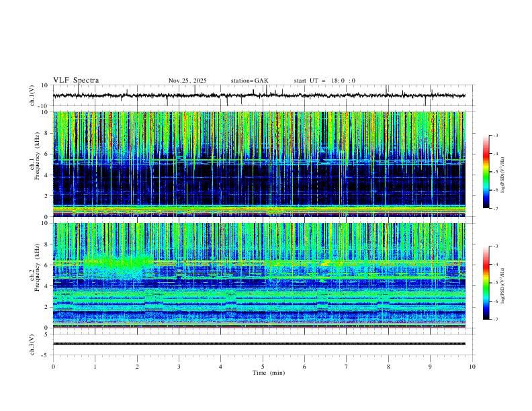Viewport: 532px width, 411px height.
Task: Click time axis tick label "3"
Action: point(179,367)
